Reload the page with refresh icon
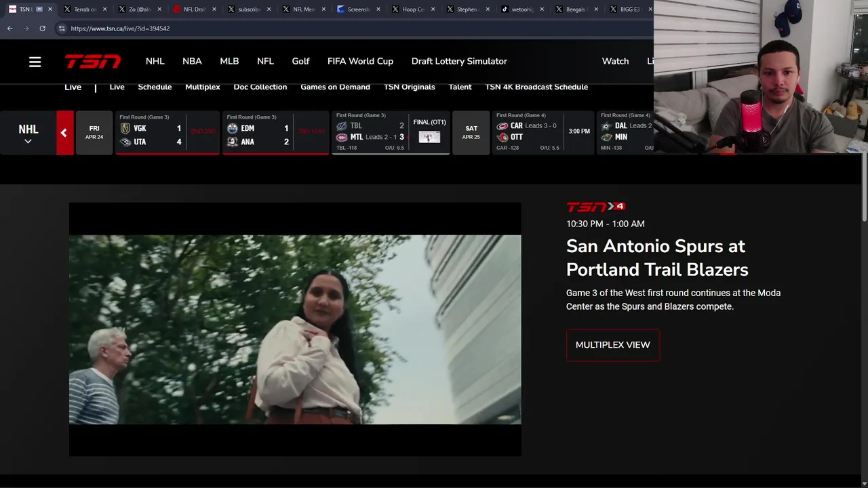868x488 pixels. click(x=42, y=28)
